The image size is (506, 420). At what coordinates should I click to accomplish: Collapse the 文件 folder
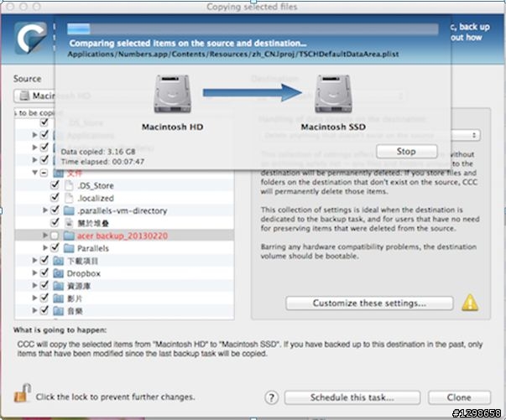35,173
